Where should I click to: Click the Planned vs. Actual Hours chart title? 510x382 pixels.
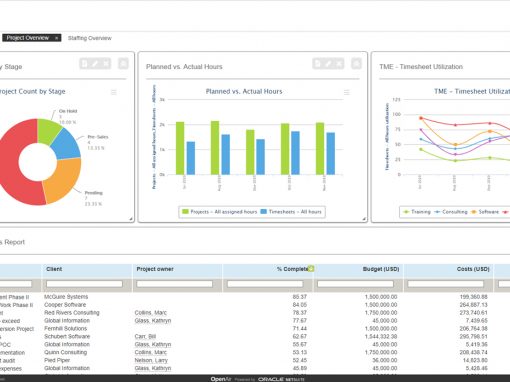pyautogui.click(x=244, y=91)
